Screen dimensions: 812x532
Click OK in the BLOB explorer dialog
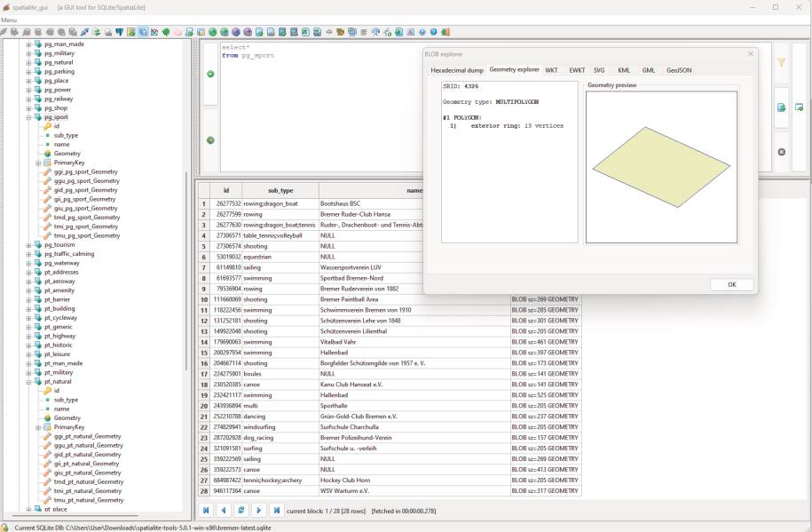tap(732, 285)
